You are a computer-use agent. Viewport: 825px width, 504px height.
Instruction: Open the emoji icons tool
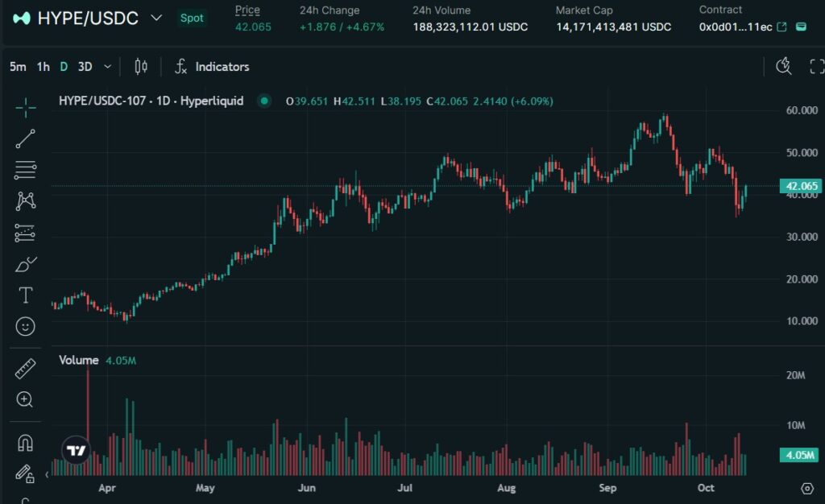pos(26,326)
